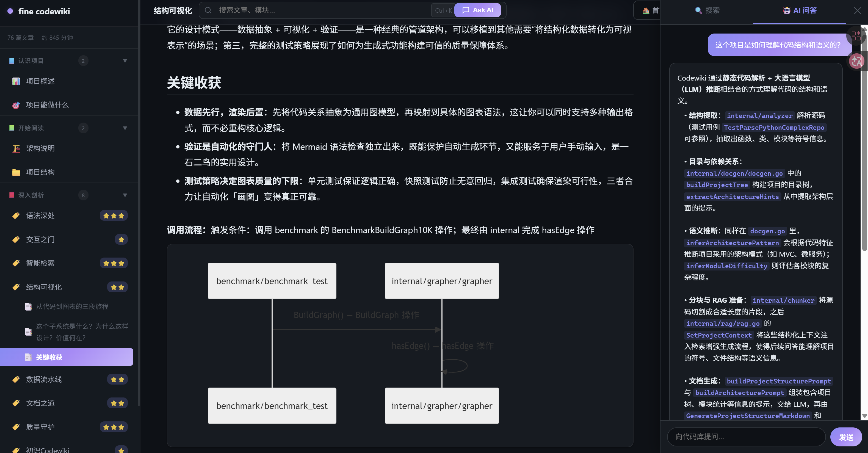
Task: Click the document icon beside 关键收获 sidebar entry
Action: pyautogui.click(x=28, y=357)
